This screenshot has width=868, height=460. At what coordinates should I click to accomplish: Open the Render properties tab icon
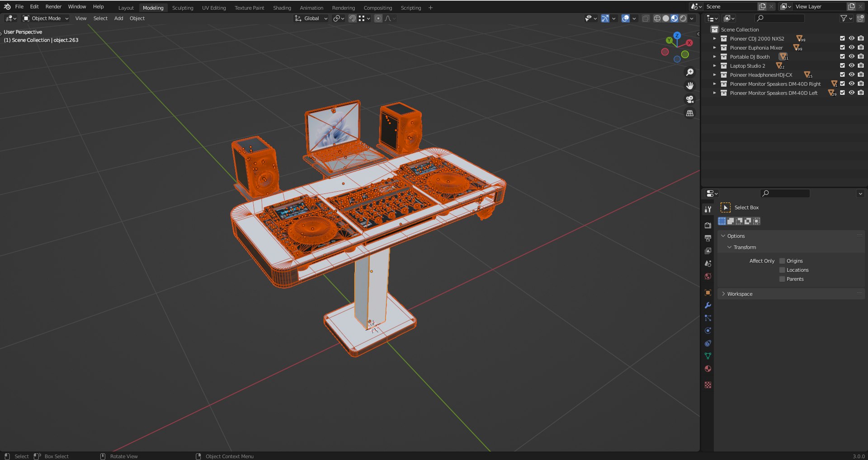click(708, 225)
